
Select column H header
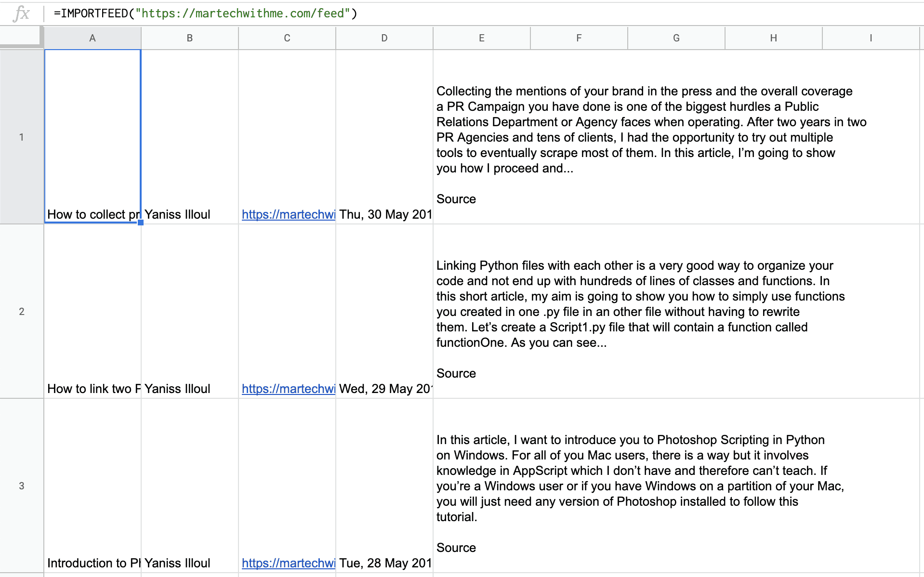[x=774, y=38]
